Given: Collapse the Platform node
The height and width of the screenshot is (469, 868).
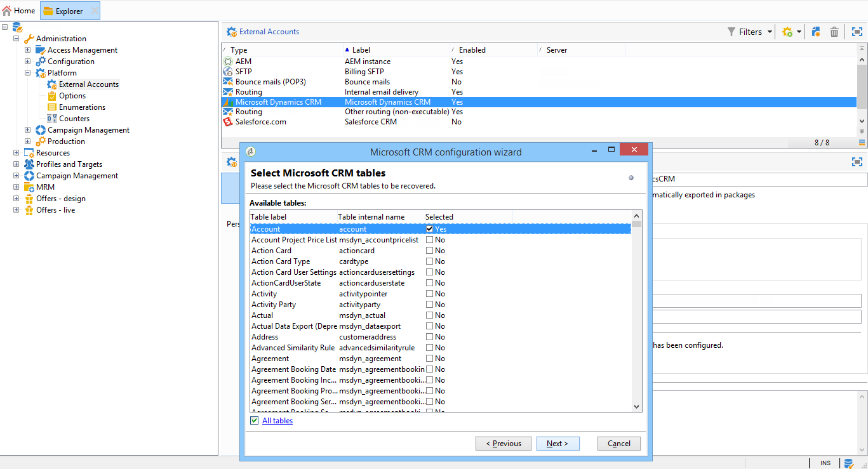Looking at the screenshot, I should click(28, 73).
